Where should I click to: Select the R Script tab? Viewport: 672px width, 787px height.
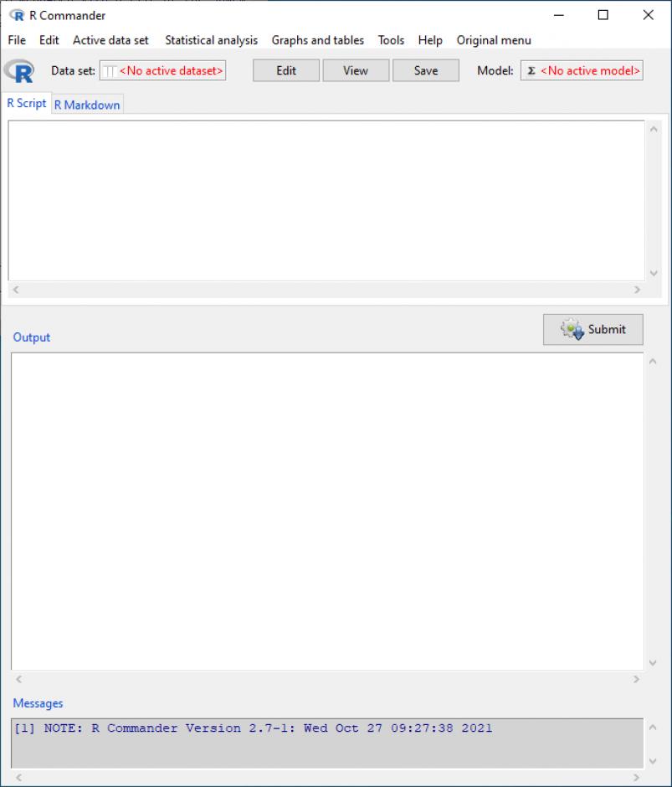pyautogui.click(x=27, y=104)
